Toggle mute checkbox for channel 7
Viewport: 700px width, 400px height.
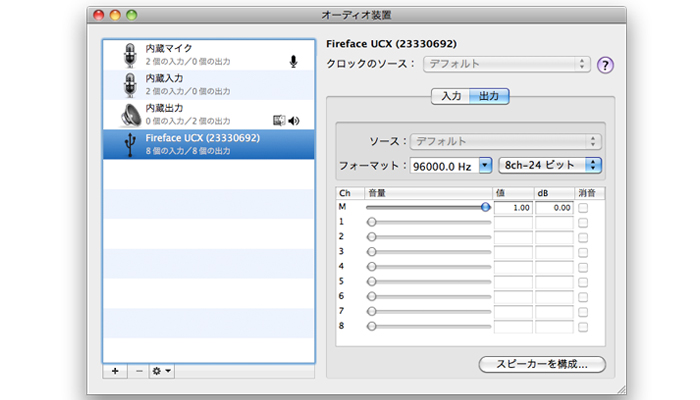[583, 312]
